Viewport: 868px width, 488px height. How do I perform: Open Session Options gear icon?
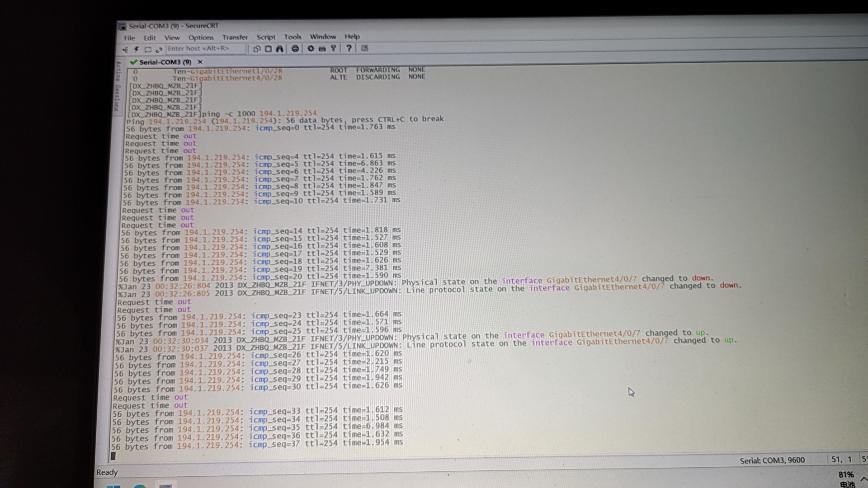(x=311, y=48)
